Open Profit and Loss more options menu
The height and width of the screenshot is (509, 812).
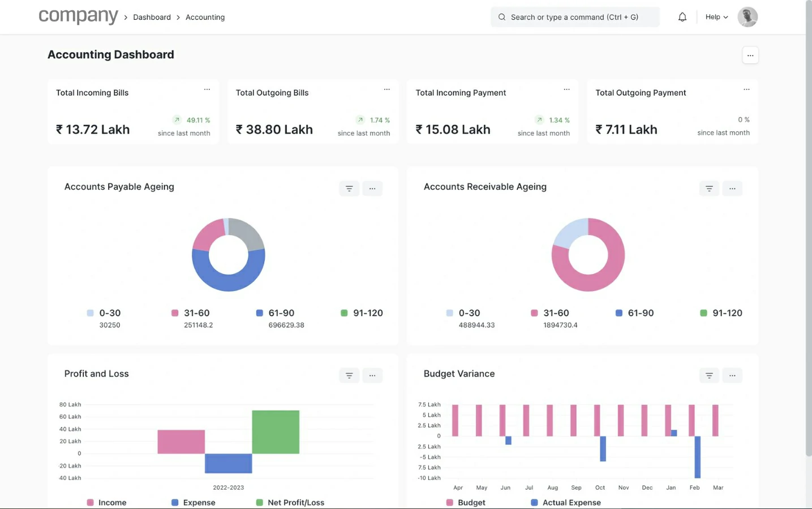[372, 375]
